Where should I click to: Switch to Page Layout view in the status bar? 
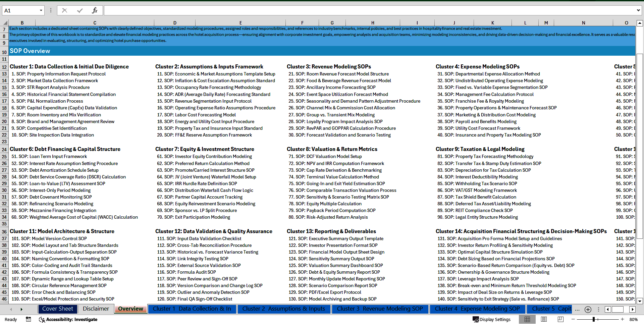(x=544, y=319)
